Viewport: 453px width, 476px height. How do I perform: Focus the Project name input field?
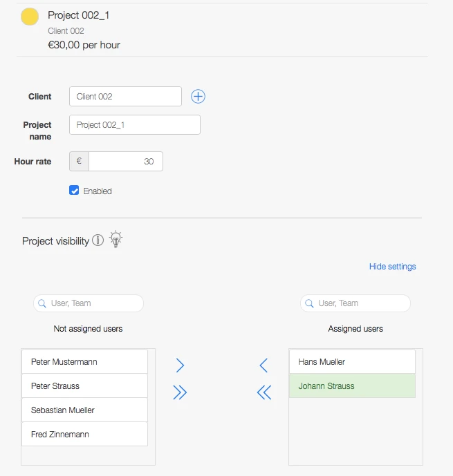pos(135,125)
